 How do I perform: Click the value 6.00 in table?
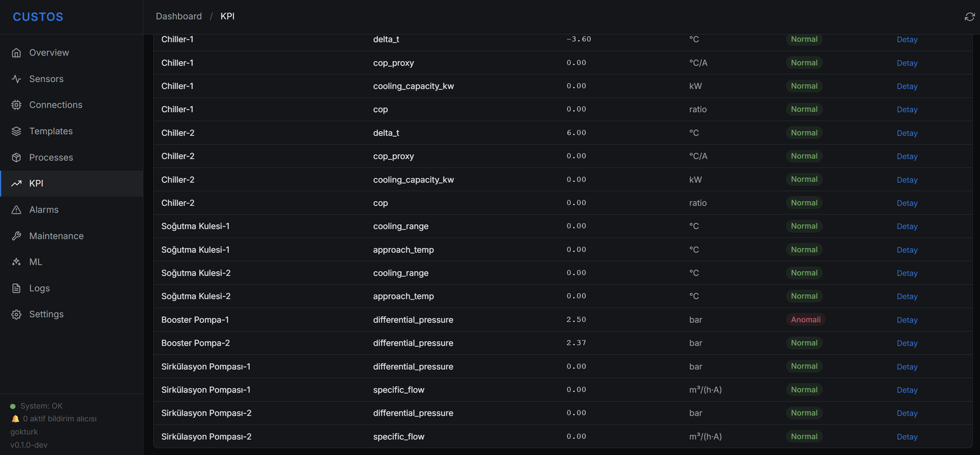coord(576,133)
